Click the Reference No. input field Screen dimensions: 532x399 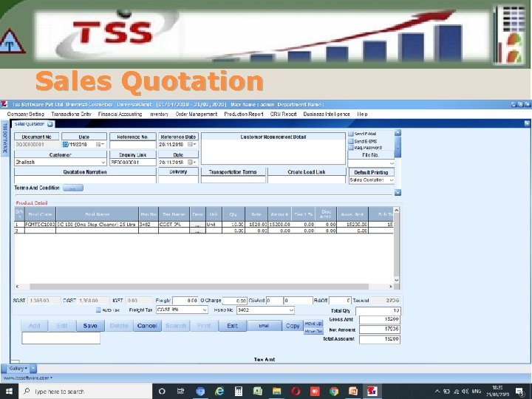133,145
